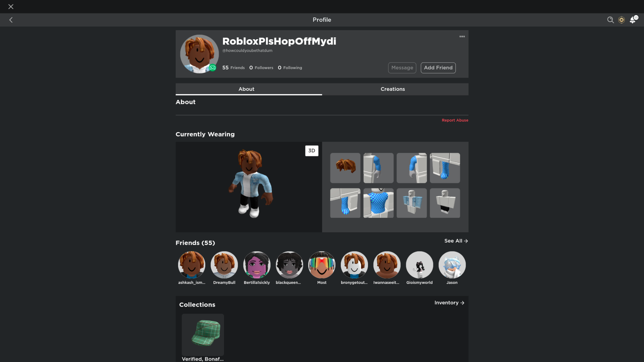Close the window with the X icon
Image resolution: width=644 pixels, height=362 pixels.
point(11,7)
